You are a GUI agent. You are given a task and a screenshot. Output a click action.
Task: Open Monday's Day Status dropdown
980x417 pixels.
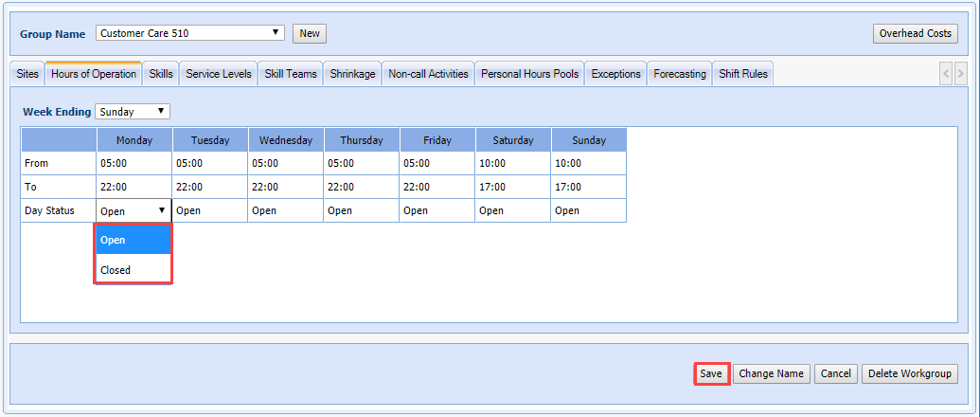pyautogui.click(x=134, y=211)
